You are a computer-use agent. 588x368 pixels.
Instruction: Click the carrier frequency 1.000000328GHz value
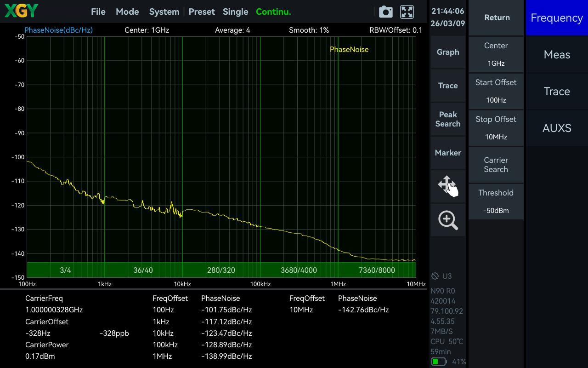(x=54, y=310)
